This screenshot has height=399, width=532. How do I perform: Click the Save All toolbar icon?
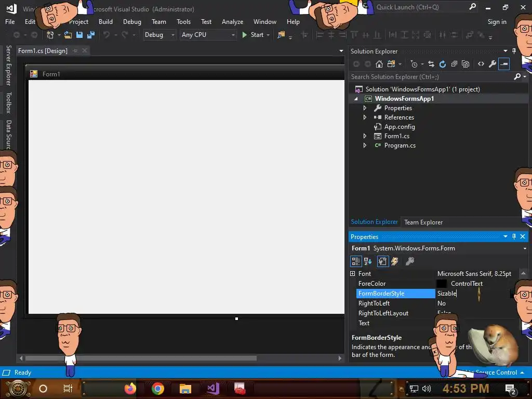[90, 35]
